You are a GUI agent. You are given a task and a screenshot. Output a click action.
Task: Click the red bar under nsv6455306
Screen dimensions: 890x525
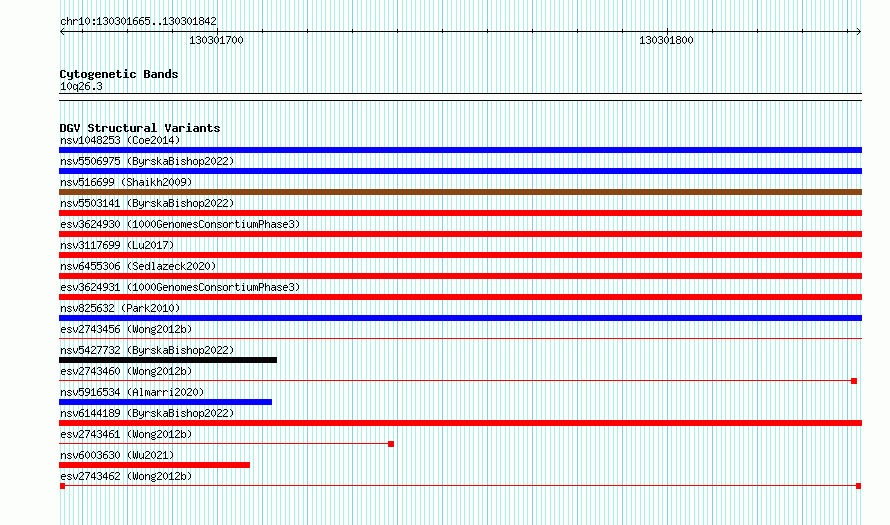click(x=460, y=276)
